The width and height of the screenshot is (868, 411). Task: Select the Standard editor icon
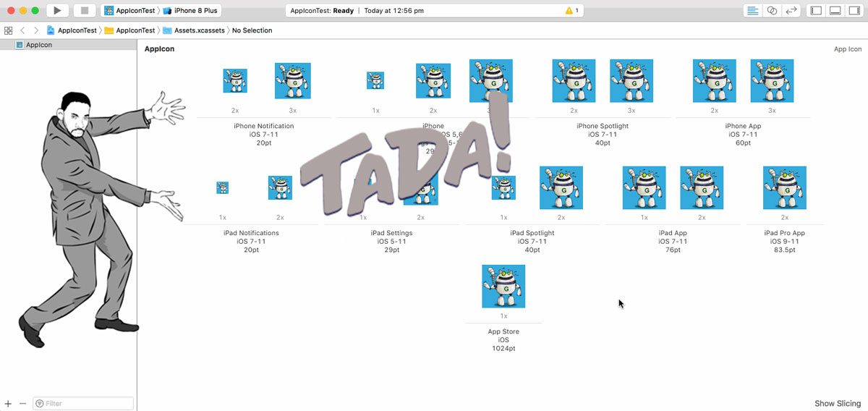[x=753, y=11]
